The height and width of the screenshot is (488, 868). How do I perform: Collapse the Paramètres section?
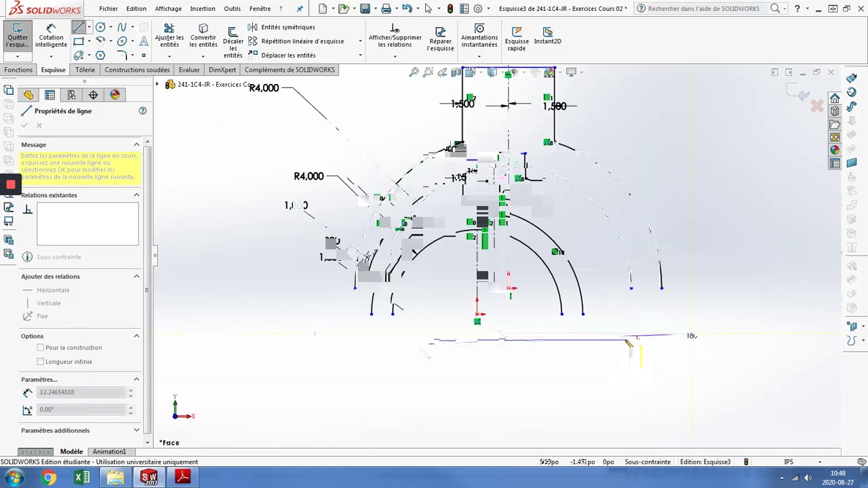[x=136, y=380]
